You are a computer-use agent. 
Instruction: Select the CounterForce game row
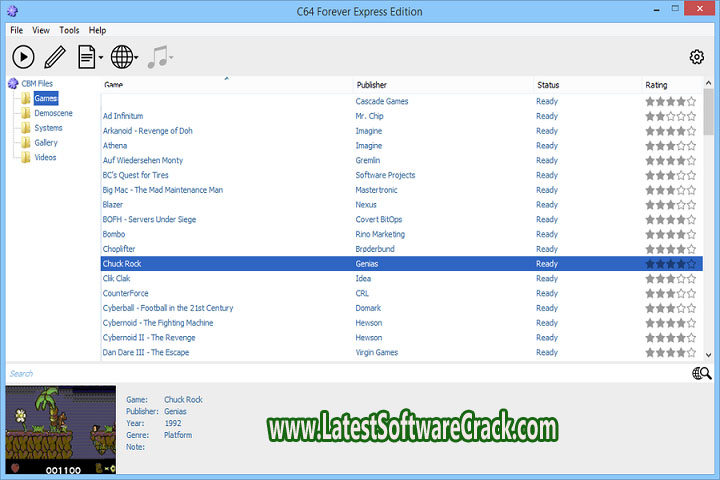click(402, 293)
